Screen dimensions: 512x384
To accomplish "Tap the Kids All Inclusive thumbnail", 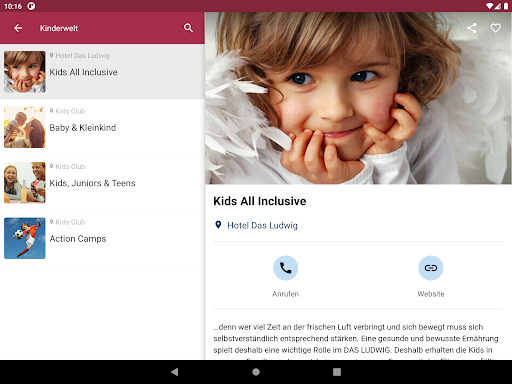I will click(25, 72).
